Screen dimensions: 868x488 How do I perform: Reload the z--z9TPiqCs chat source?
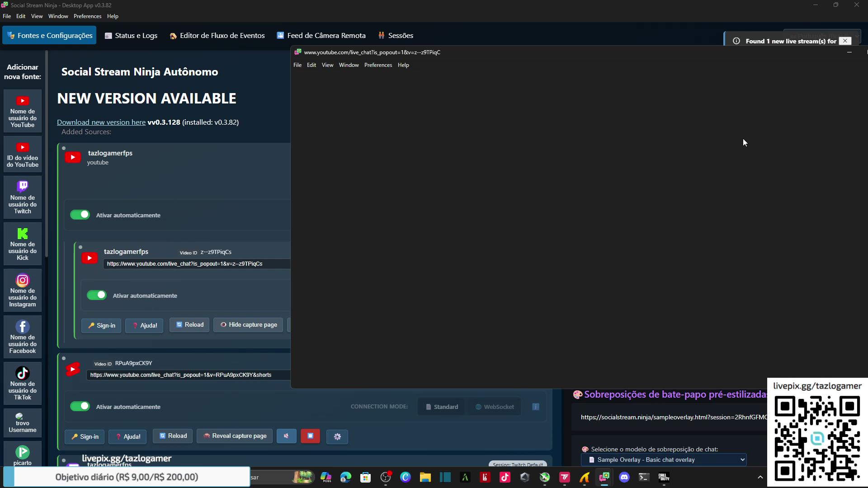pos(189,325)
